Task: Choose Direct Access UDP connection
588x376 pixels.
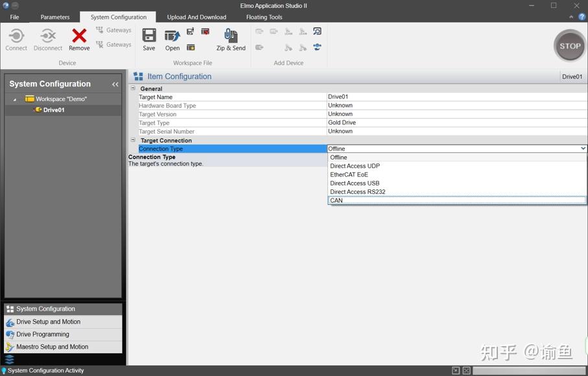Action: tap(457, 166)
